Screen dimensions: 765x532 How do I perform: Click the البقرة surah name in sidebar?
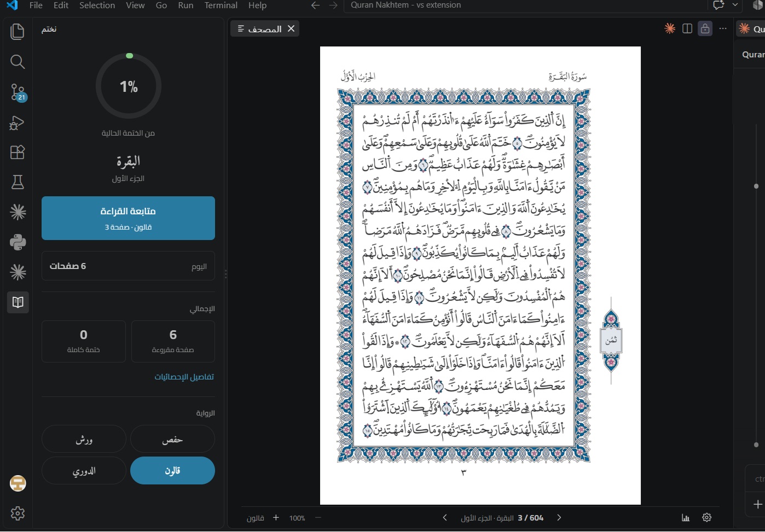coord(128,161)
